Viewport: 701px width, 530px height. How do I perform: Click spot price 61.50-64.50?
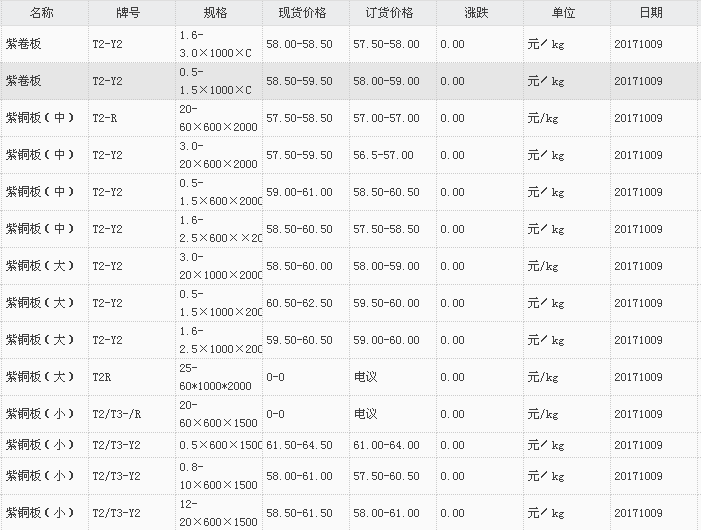pyautogui.click(x=300, y=444)
